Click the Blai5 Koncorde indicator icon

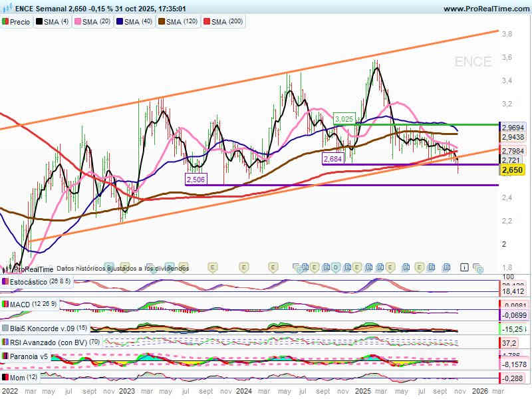pyautogui.click(x=5, y=328)
